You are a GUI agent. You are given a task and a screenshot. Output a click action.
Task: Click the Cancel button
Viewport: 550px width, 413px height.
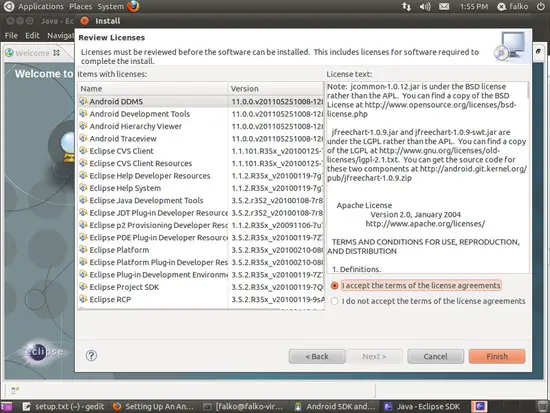pos(435,357)
